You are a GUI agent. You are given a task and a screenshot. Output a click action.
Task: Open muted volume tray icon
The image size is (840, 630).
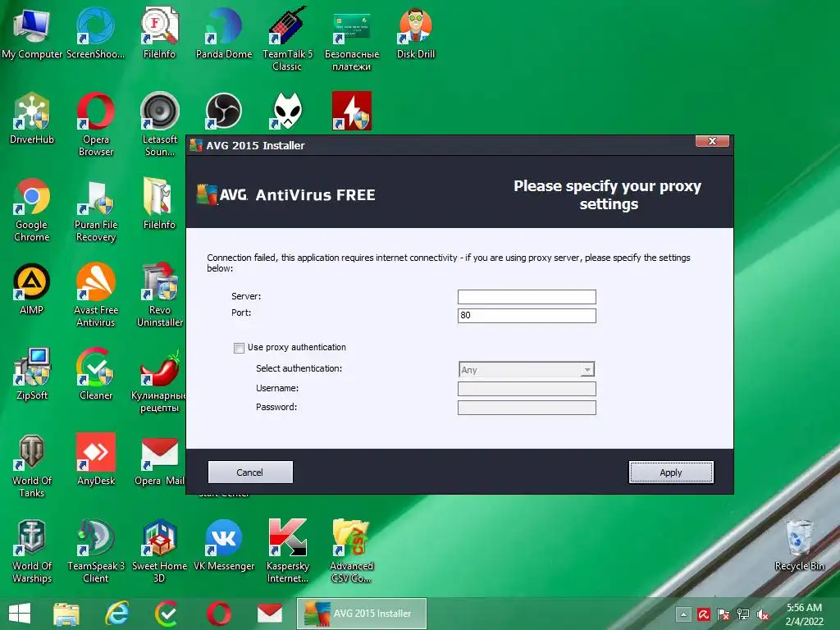tap(763, 614)
